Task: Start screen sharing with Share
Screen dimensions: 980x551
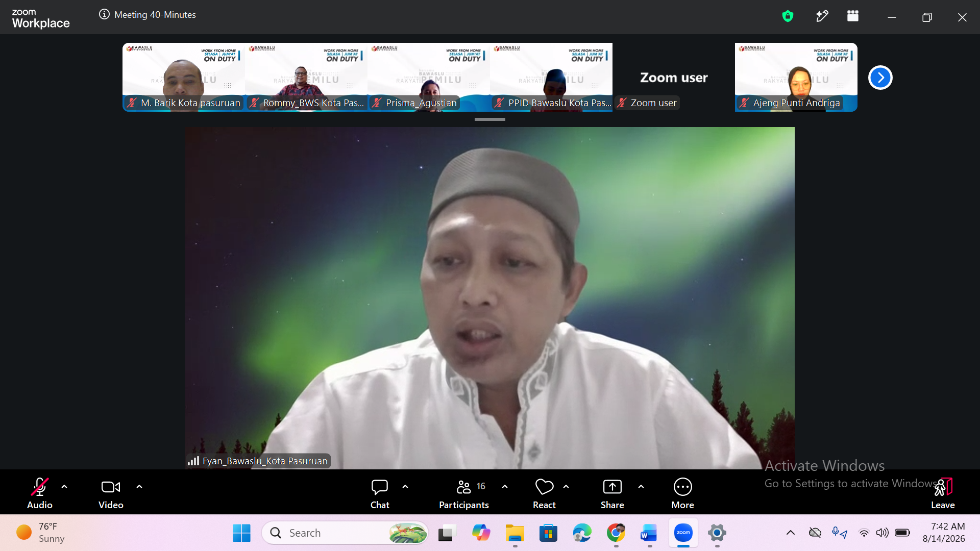Action: 612,493
